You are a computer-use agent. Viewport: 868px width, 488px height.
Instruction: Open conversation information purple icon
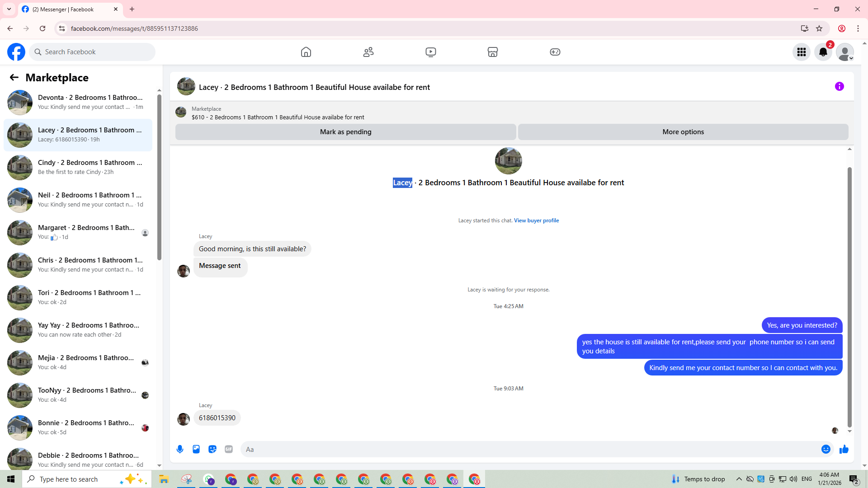click(840, 86)
